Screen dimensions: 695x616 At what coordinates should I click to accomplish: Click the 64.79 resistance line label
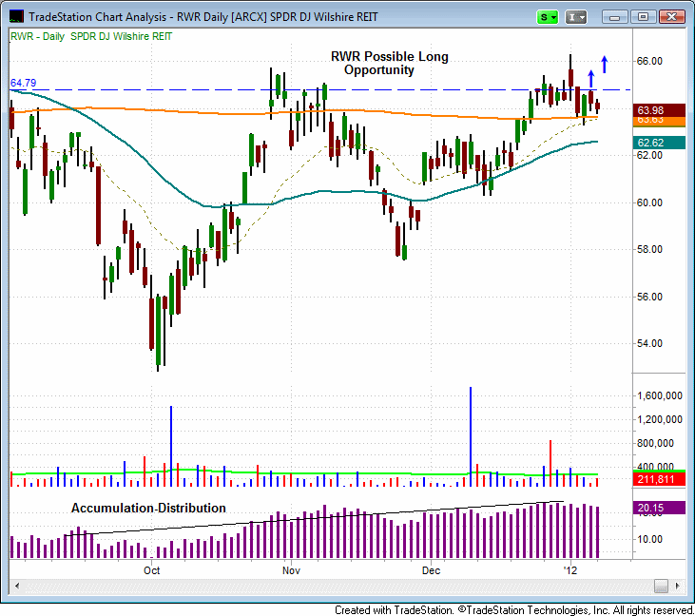click(x=23, y=83)
